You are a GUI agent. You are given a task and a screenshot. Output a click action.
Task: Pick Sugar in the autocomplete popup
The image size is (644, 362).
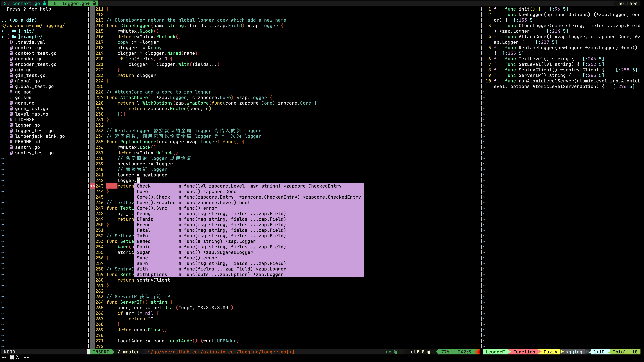point(144,252)
